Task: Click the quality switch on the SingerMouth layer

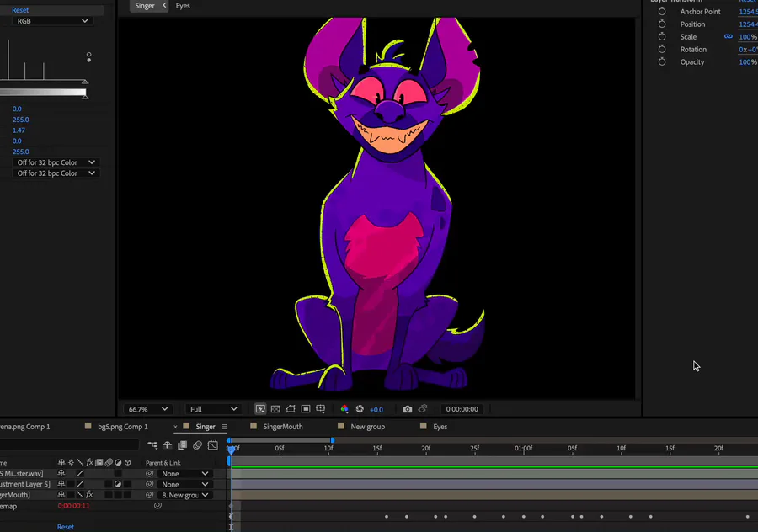Action: (x=80, y=495)
